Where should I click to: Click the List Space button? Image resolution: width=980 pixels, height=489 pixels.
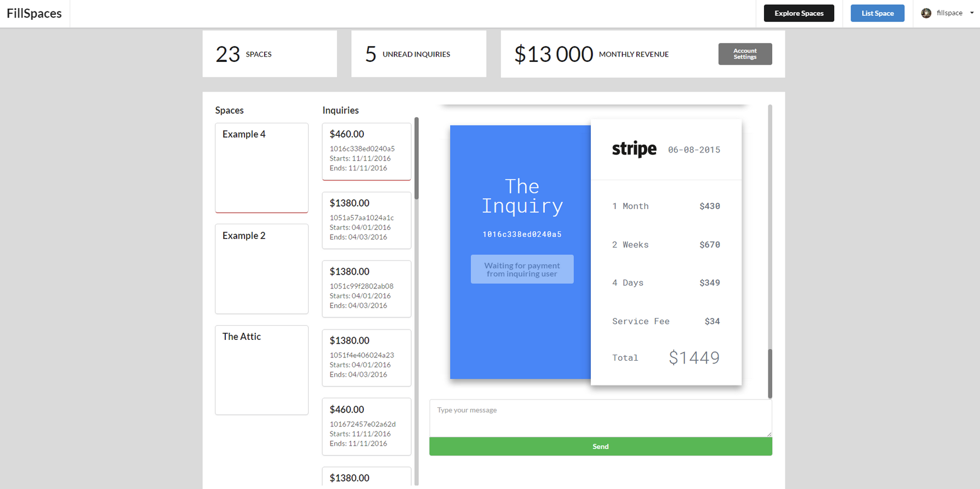[x=877, y=13]
